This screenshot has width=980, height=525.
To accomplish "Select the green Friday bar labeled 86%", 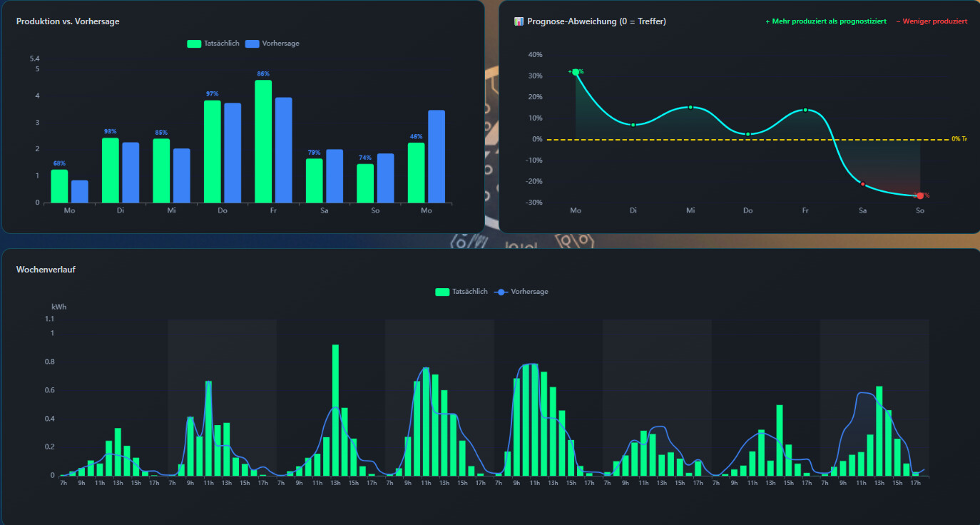I will click(x=263, y=141).
